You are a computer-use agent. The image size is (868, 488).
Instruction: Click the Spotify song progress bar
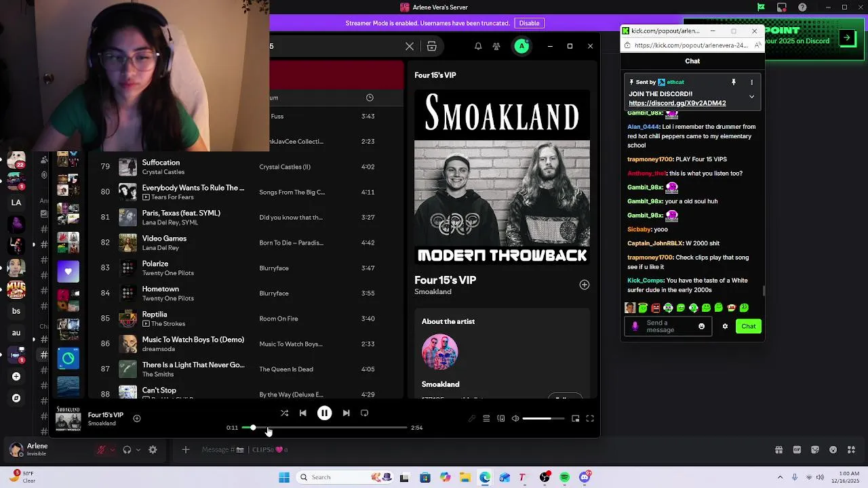pos(324,428)
